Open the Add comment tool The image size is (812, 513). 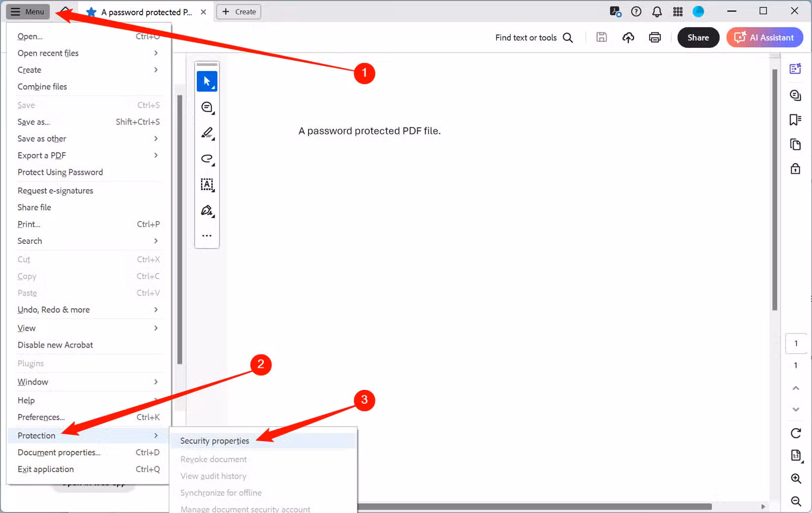(x=207, y=107)
